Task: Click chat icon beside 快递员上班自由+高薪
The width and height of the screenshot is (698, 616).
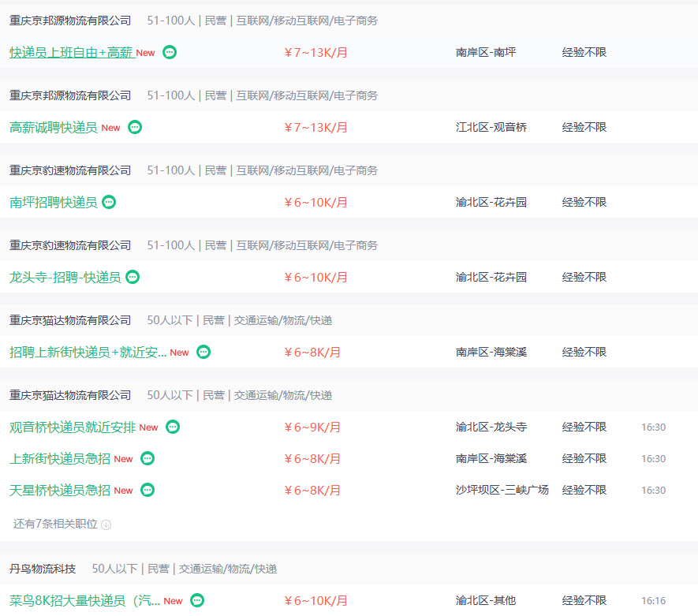Action: 170,52
